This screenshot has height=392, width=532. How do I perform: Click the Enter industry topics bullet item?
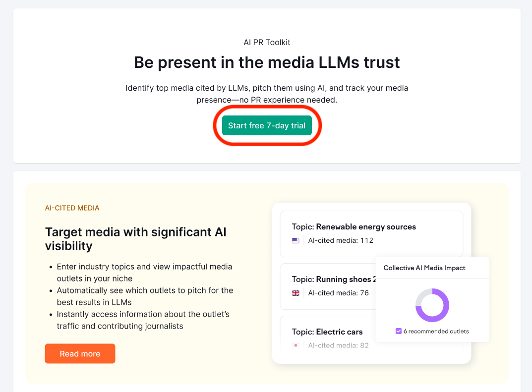(x=144, y=273)
